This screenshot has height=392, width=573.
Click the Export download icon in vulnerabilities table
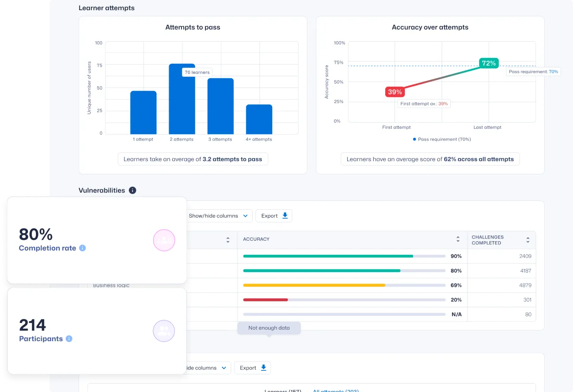[286, 215]
